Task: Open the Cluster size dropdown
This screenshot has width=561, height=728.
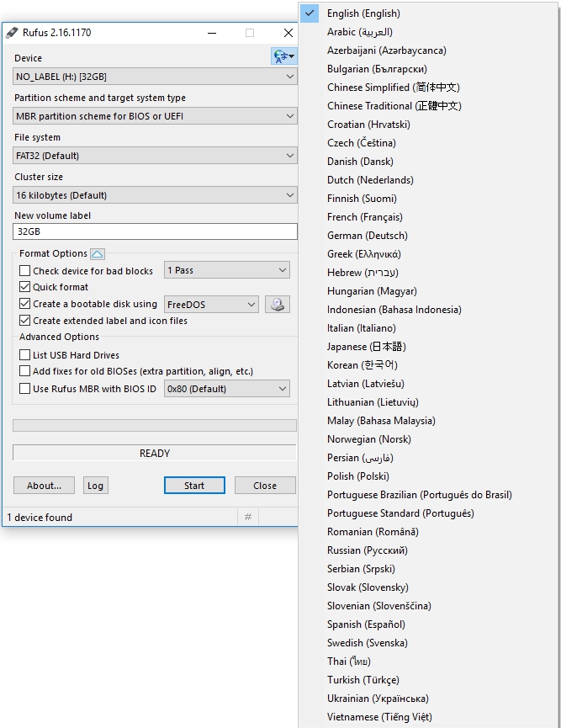Action: [x=155, y=195]
